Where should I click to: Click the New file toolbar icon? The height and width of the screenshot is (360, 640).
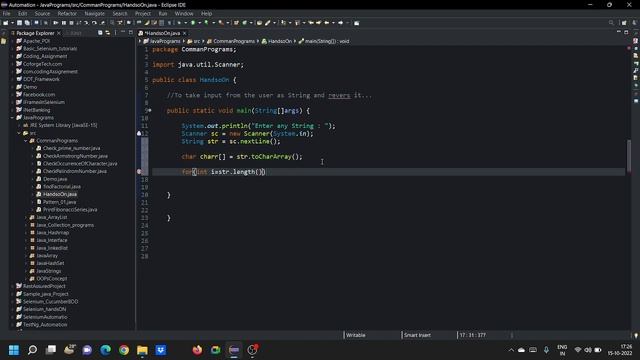6,23
